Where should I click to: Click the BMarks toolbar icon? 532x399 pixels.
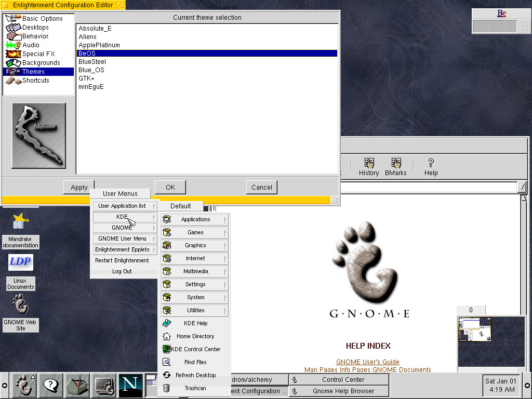(396, 167)
